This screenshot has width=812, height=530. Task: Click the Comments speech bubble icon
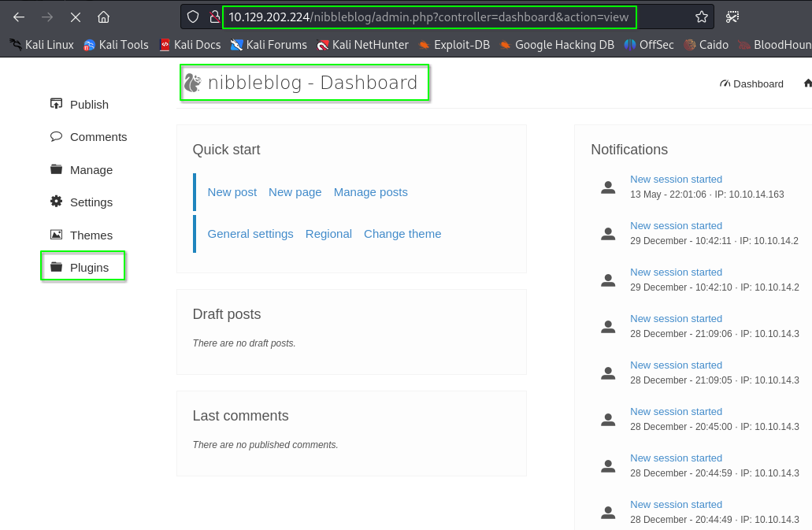(x=56, y=137)
